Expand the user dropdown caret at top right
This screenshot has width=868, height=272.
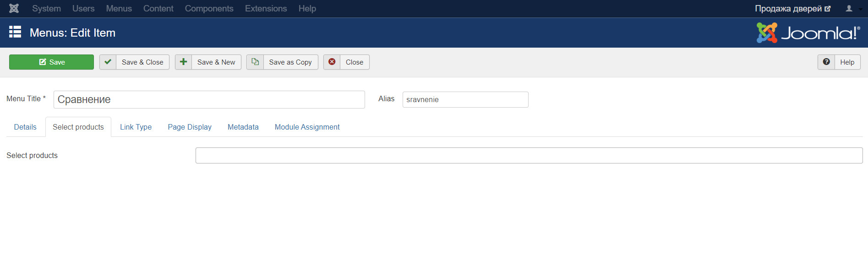pos(860,9)
